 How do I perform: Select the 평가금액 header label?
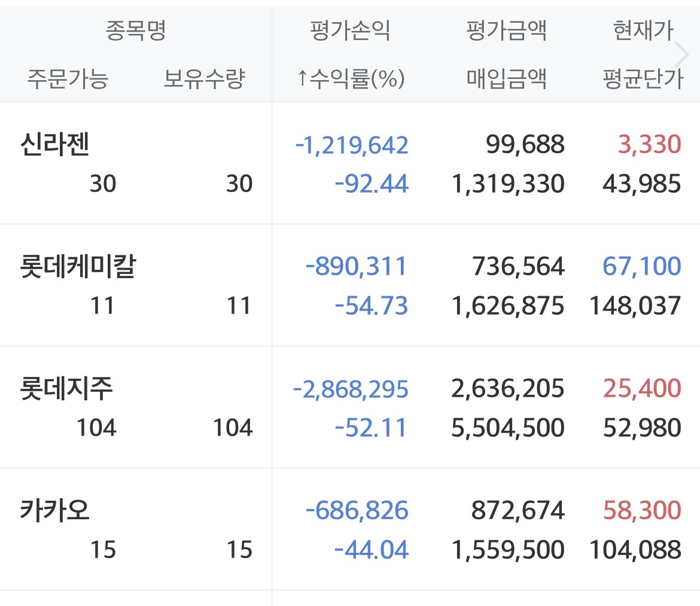pyautogui.click(x=507, y=30)
